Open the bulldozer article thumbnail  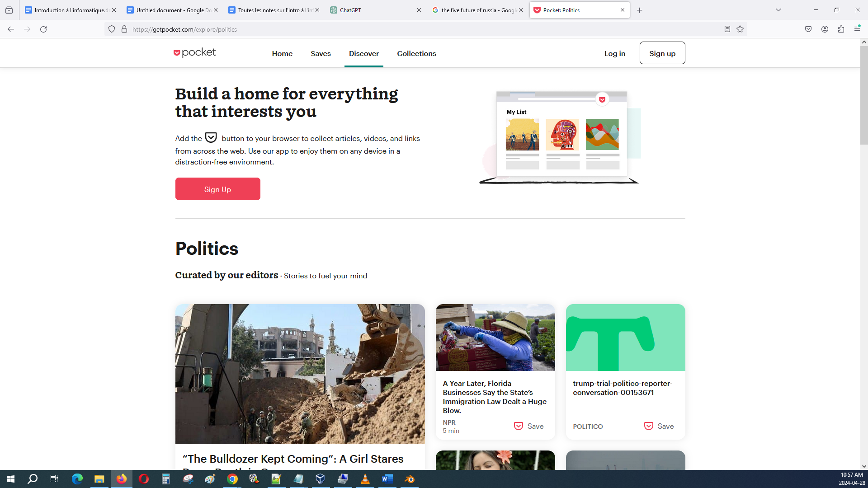pos(300,374)
